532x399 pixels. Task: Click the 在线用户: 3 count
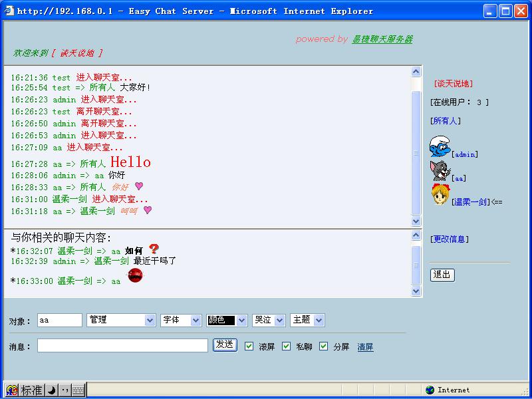(460, 102)
